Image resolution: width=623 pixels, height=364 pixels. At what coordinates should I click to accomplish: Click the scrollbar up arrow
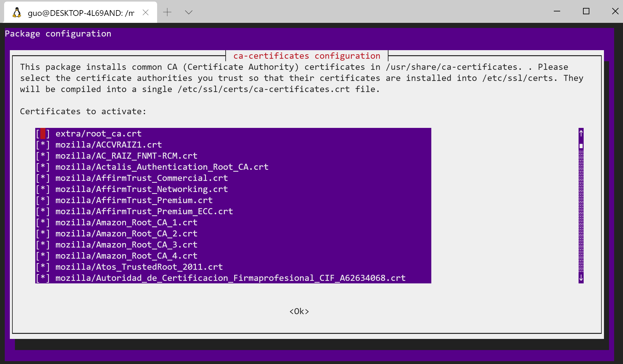(x=581, y=133)
